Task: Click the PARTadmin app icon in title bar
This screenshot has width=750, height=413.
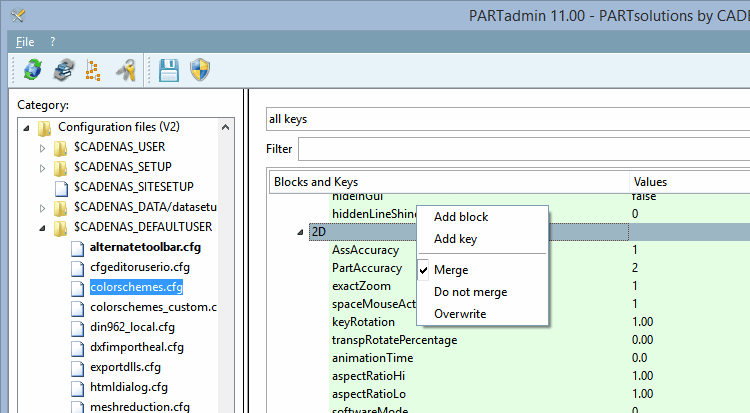Action: [x=18, y=15]
